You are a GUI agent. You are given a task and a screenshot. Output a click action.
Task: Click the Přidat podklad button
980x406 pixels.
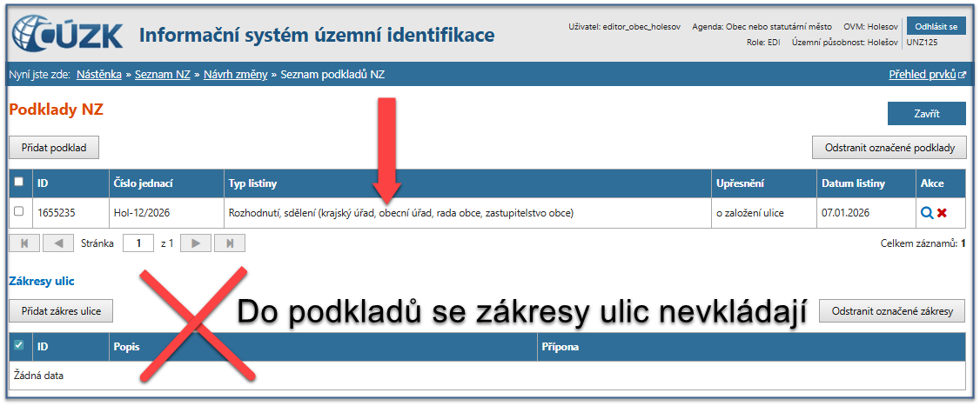(54, 147)
